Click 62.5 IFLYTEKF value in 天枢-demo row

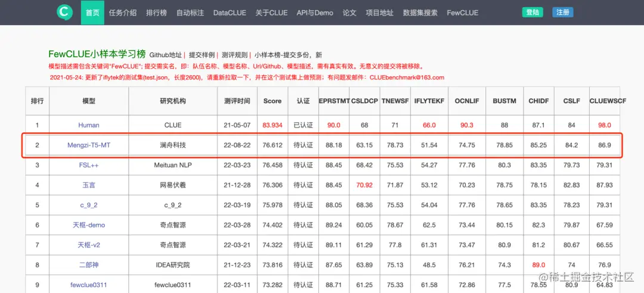point(429,225)
